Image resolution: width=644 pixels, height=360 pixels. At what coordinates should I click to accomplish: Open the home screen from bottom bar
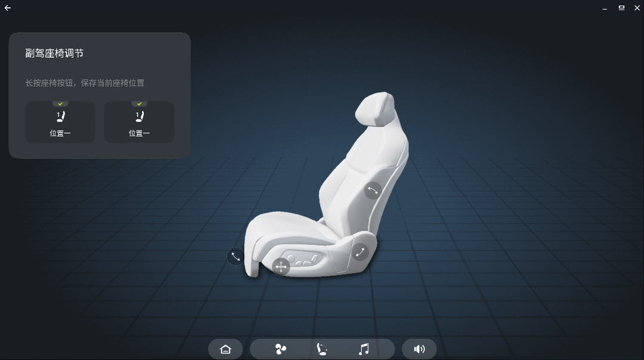tap(225, 349)
